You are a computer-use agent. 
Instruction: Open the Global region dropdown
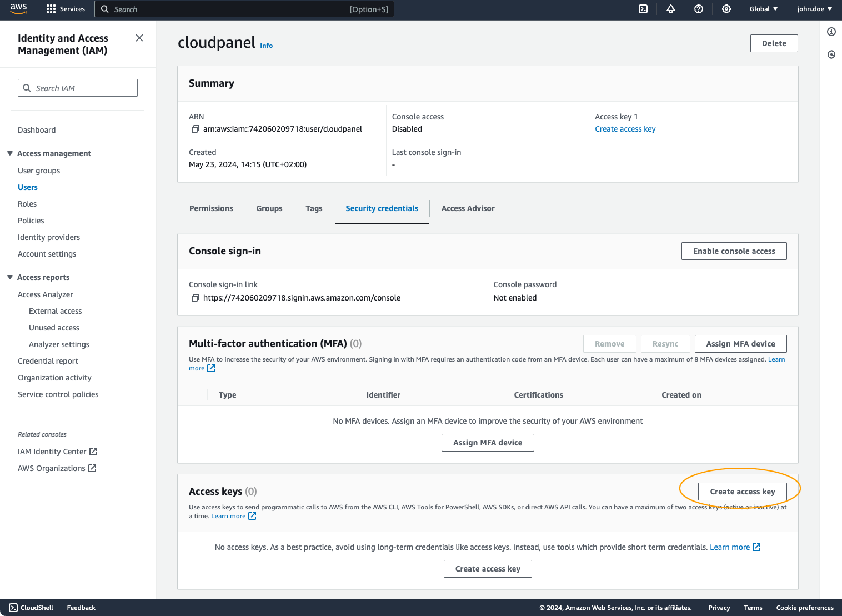coord(763,9)
